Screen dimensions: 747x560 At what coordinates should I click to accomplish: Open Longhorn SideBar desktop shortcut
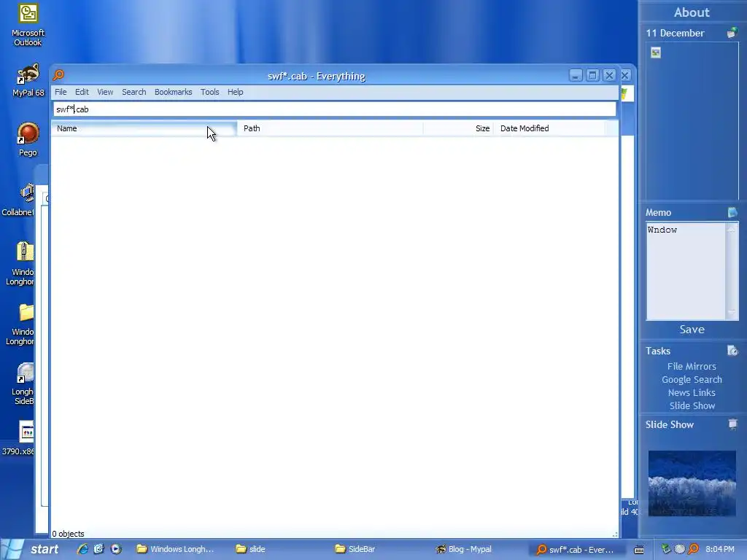pyautogui.click(x=23, y=384)
